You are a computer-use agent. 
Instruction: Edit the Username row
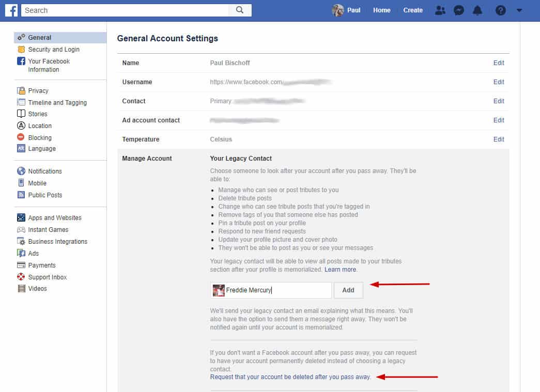[498, 82]
